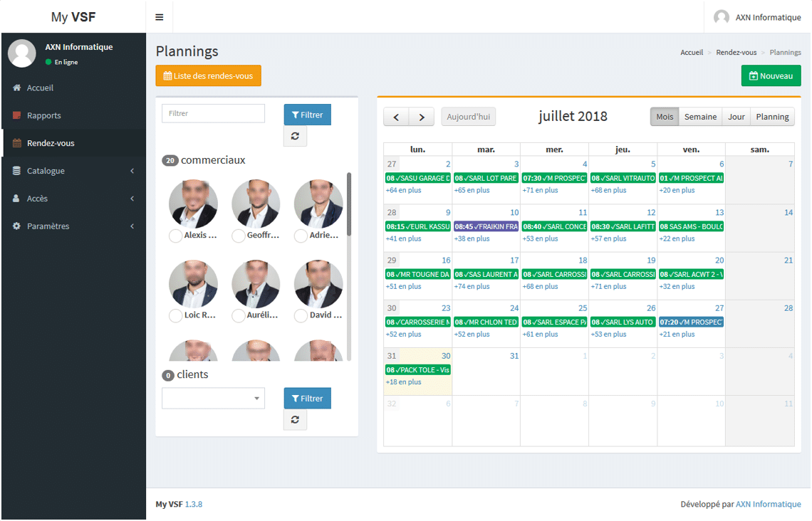
Task: Show '+53 en plus' events on July 26
Action: [608, 335]
